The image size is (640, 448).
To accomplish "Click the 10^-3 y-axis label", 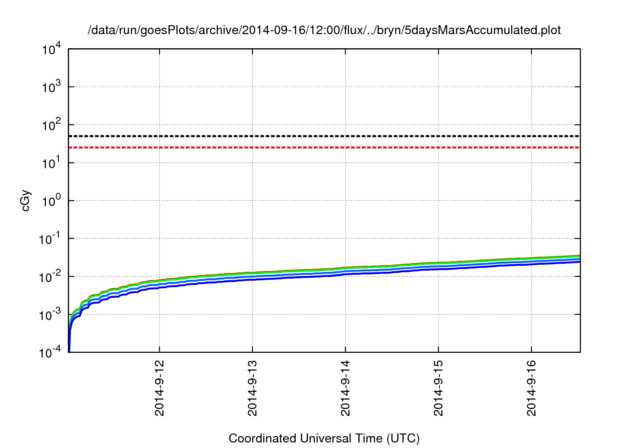I will point(49,315).
